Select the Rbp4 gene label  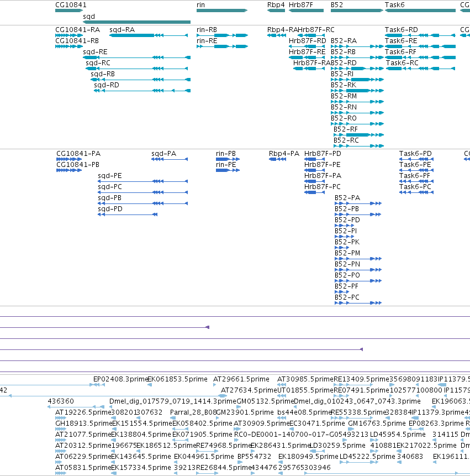(x=276, y=4)
